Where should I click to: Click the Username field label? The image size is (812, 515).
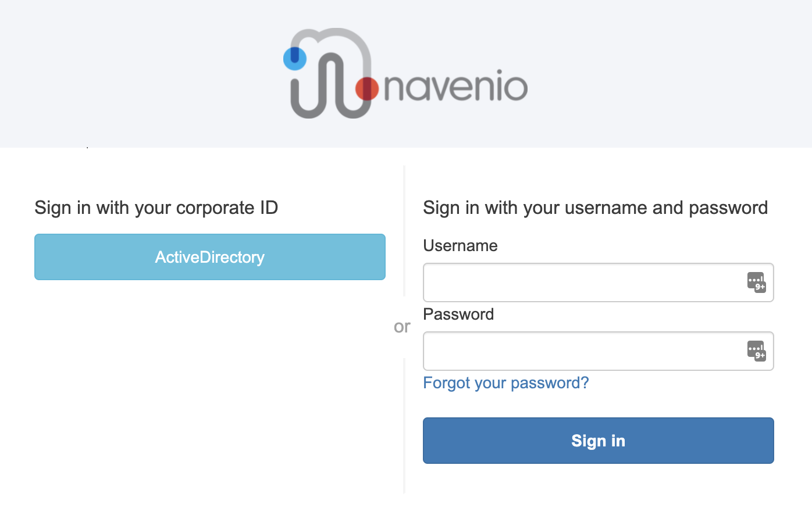coord(460,245)
